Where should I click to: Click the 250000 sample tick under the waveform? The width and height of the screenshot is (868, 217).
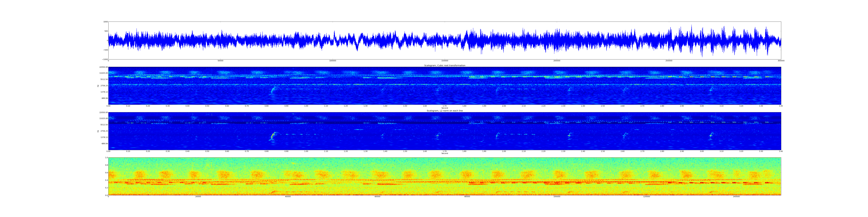[669, 61]
